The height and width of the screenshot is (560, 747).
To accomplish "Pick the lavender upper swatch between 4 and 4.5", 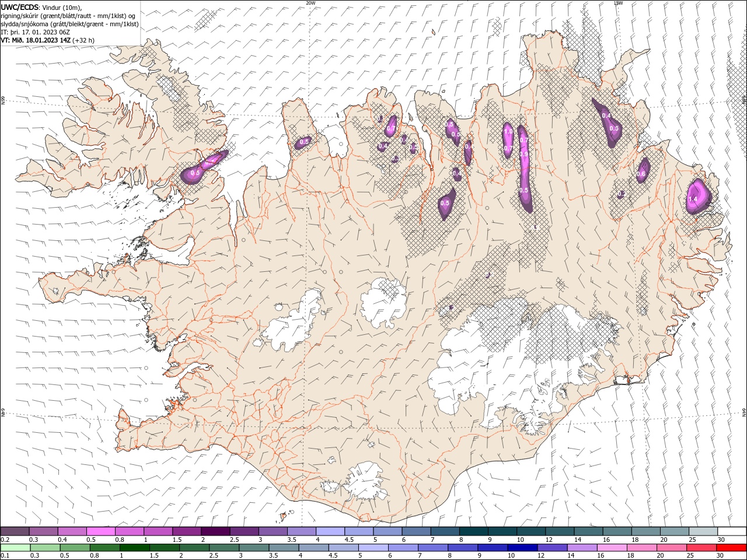I will point(330,531).
